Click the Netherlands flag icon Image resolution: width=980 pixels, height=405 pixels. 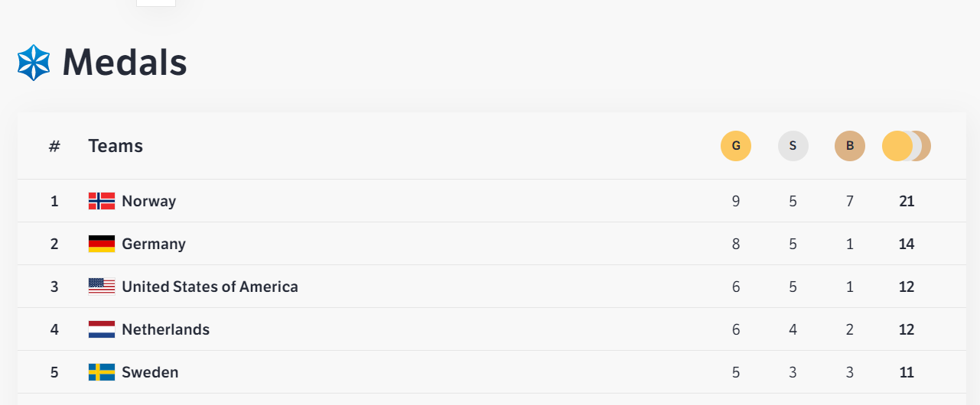tap(102, 329)
